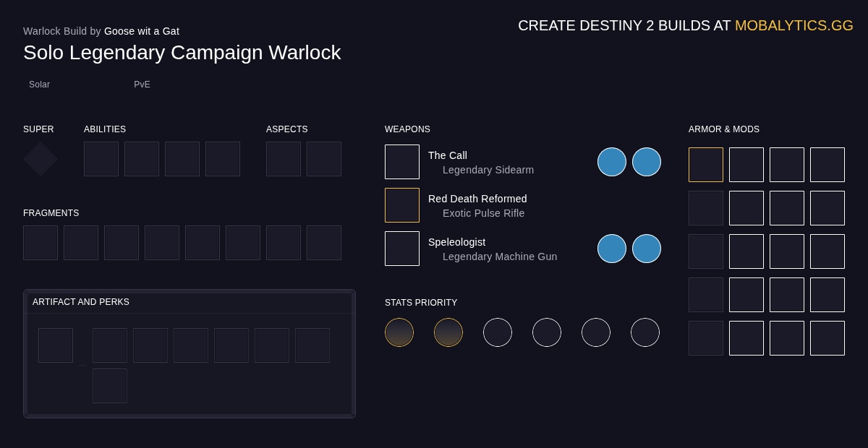The image size is (868, 448).
Task: Select the third Abilities slot
Action: tap(182, 159)
